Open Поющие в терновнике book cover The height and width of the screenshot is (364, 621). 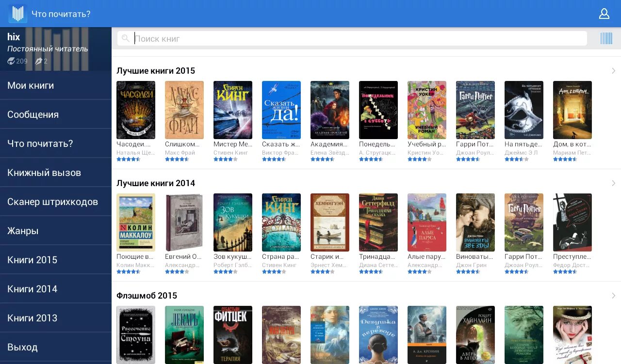point(136,222)
